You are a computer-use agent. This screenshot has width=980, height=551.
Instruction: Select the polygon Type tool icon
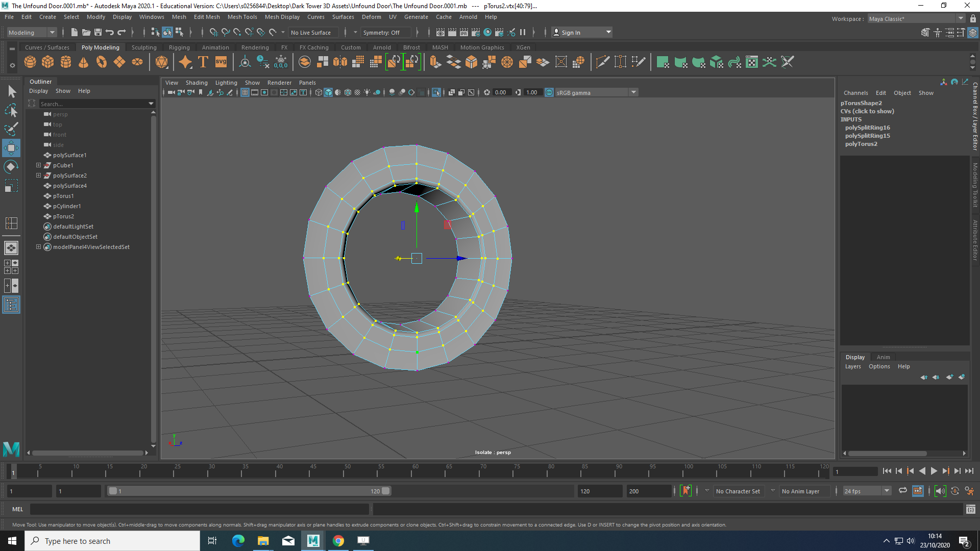coord(203,62)
